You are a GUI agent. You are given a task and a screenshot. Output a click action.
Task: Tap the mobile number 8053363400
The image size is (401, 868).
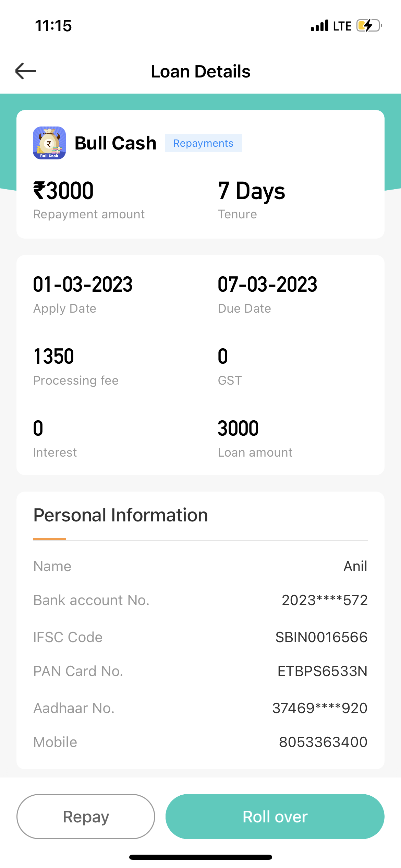(323, 742)
